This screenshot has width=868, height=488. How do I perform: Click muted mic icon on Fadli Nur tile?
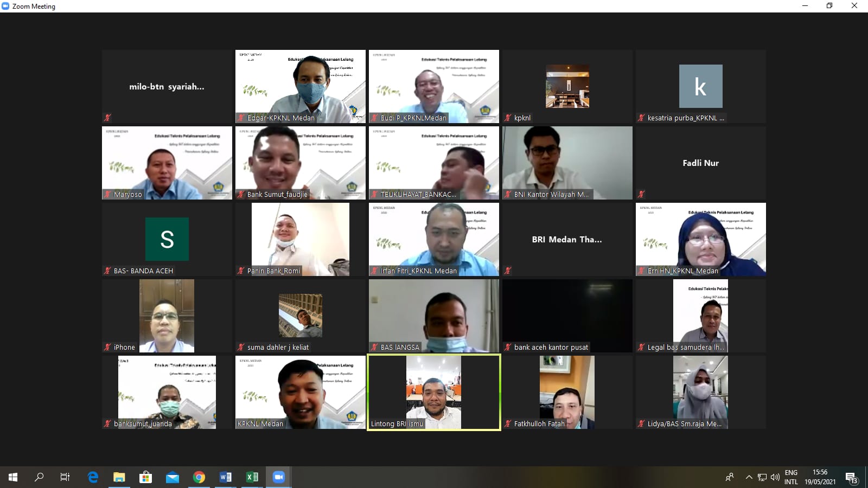tap(641, 194)
